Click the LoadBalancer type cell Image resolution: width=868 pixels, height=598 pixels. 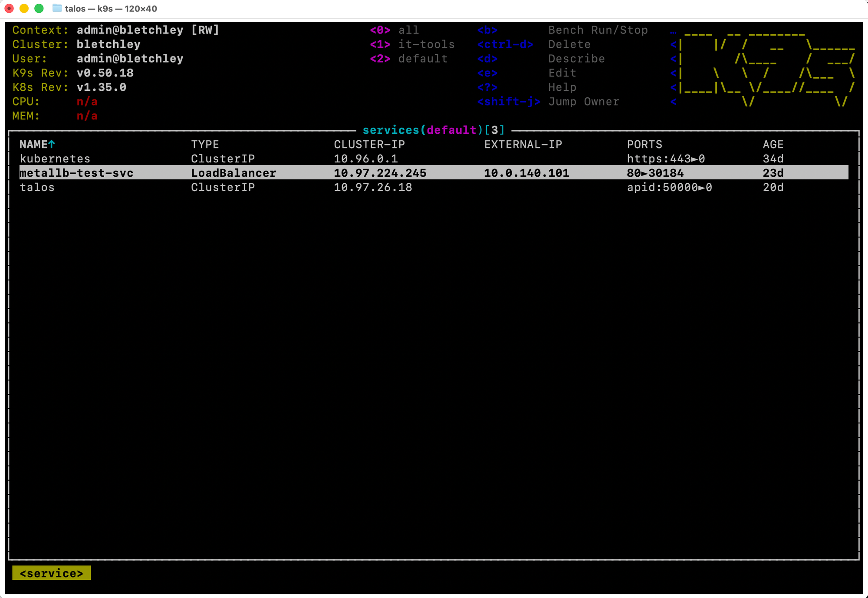tap(233, 173)
